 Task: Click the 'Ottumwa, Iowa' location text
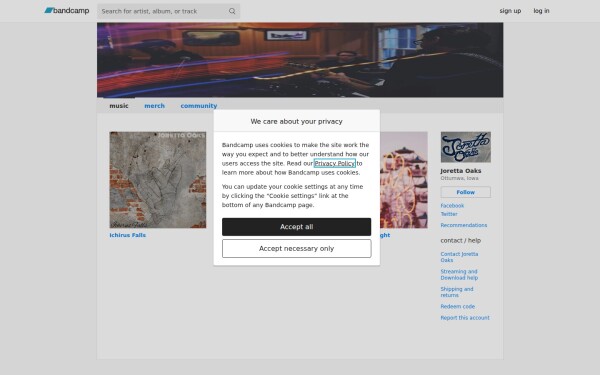click(459, 178)
